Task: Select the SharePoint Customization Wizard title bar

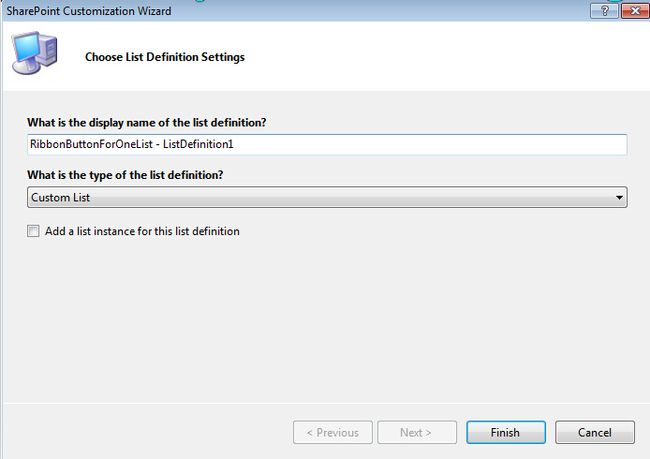Action: tap(290, 11)
